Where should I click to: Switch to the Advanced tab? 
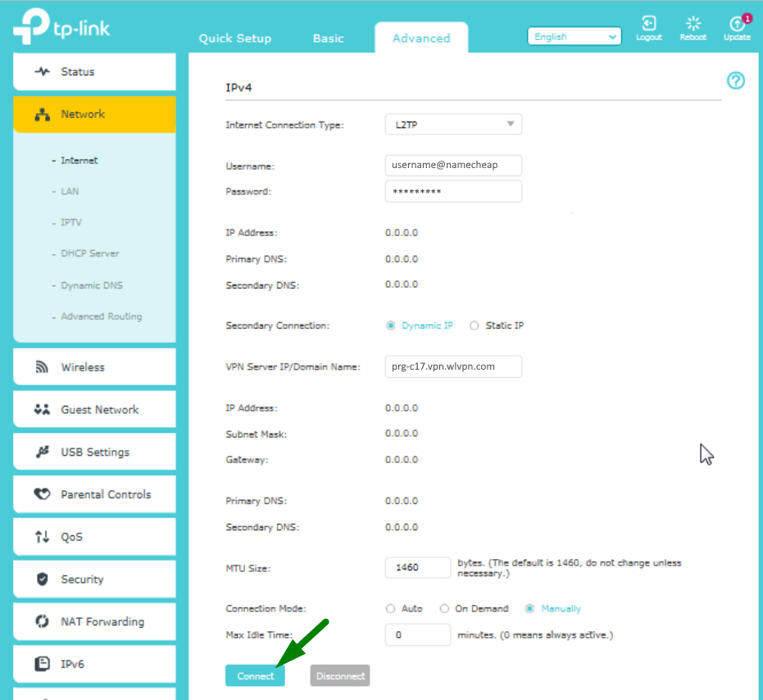pos(421,38)
